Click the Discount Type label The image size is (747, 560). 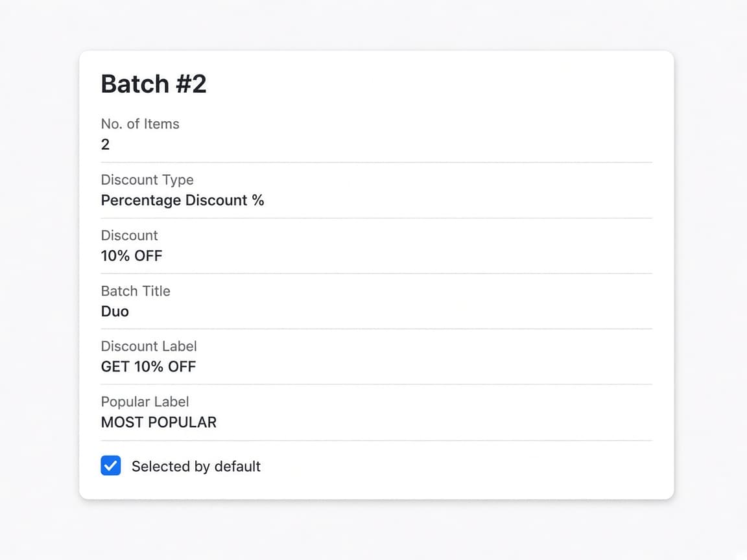(x=147, y=180)
